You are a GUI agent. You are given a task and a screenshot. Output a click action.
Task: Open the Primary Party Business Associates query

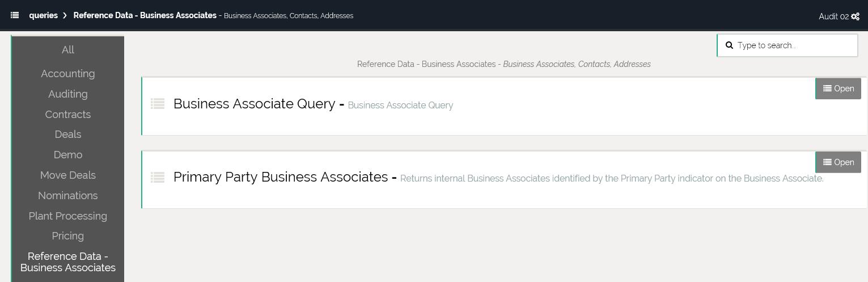[838, 162]
